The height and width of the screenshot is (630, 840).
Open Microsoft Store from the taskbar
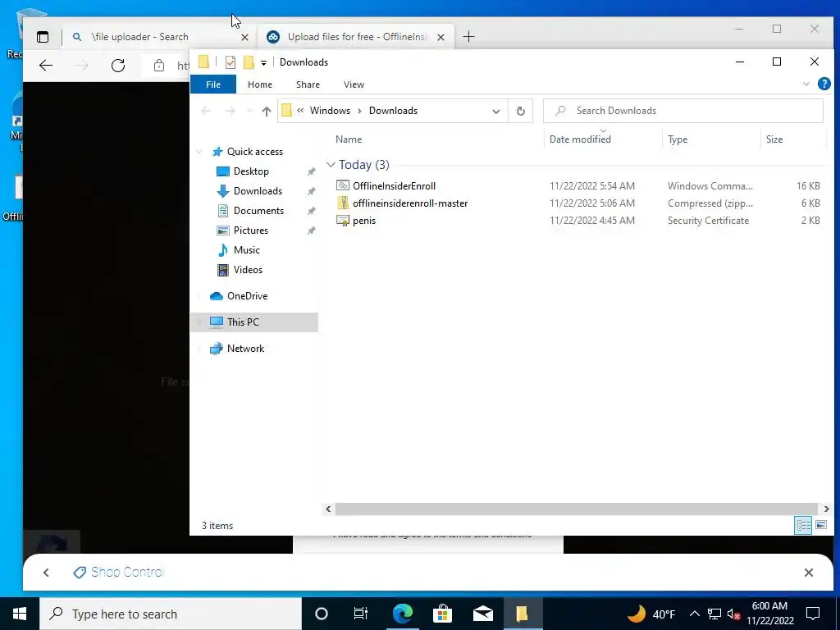[442, 614]
